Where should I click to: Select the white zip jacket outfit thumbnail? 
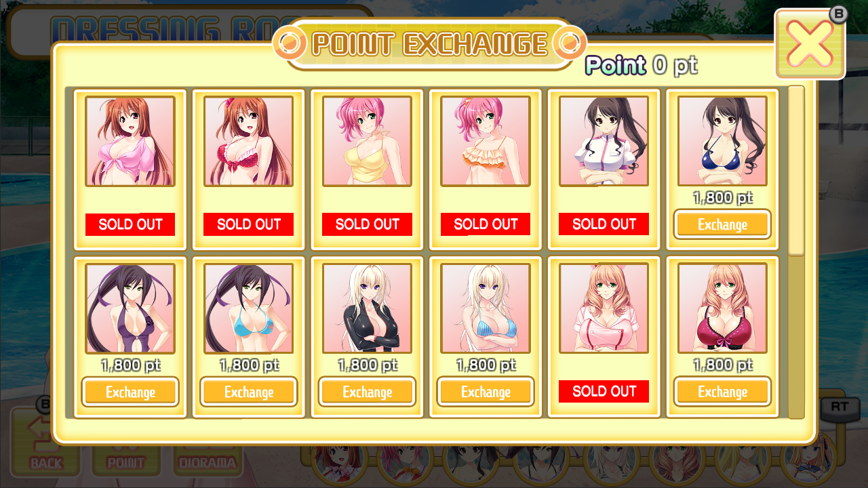[604, 141]
